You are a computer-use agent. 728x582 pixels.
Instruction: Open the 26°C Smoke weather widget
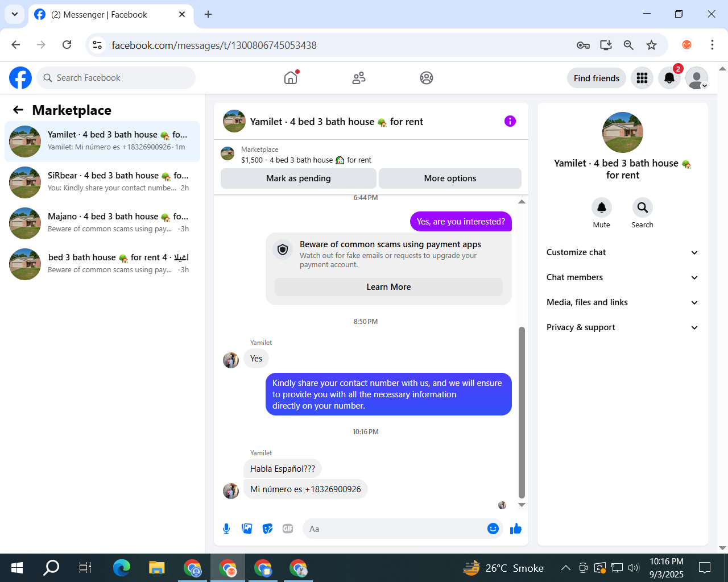click(x=503, y=568)
